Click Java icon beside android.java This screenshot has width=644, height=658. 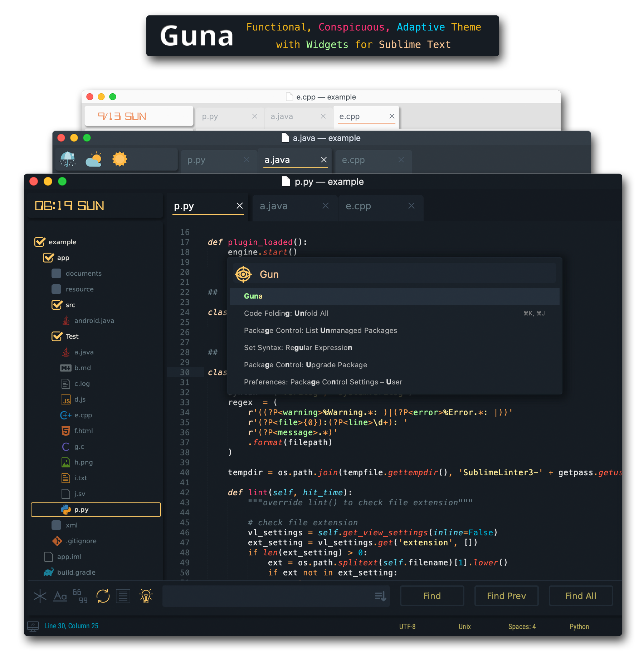(66, 320)
